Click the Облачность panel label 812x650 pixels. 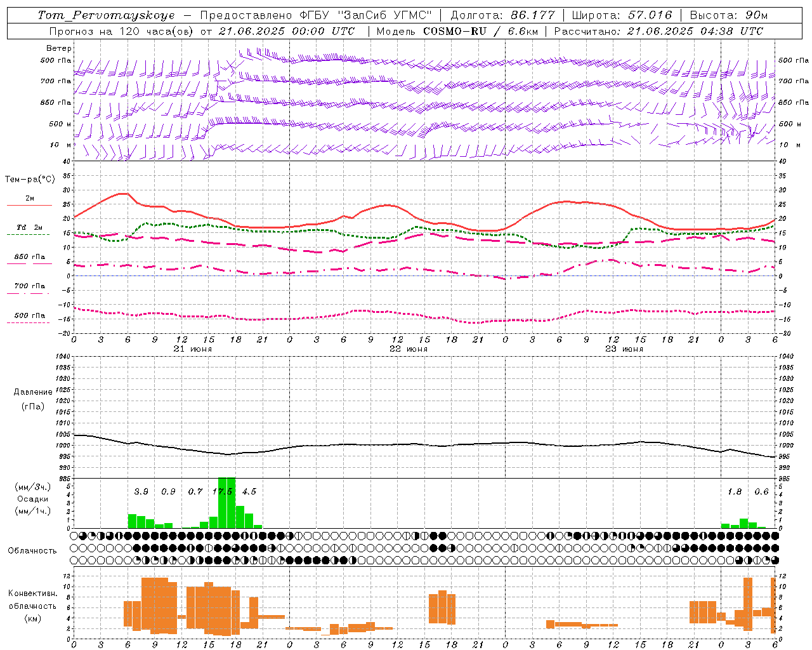(32, 550)
